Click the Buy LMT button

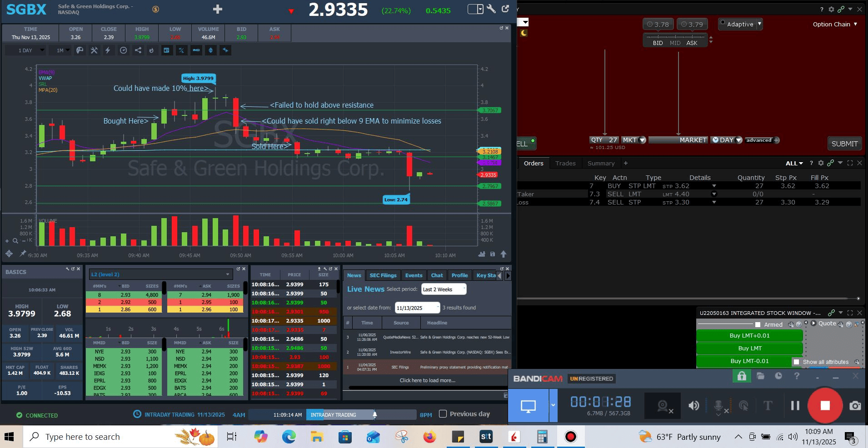(749, 348)
